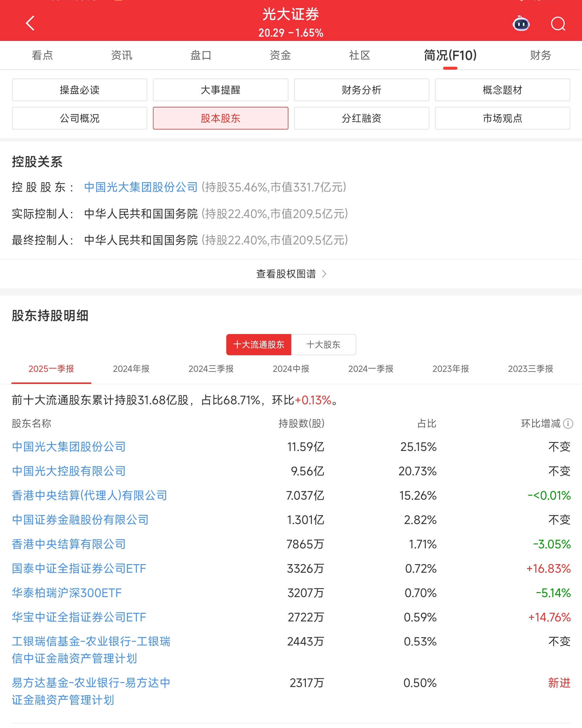The height and width of the screenshot is (728, 582).
Task: Tap 查看股权图谱 link
Action: (x=286, y=274)
